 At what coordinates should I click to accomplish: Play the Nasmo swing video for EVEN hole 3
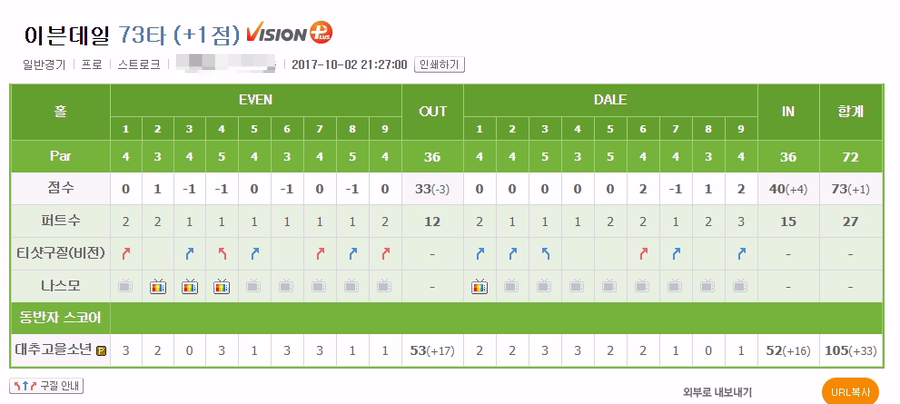190,286
